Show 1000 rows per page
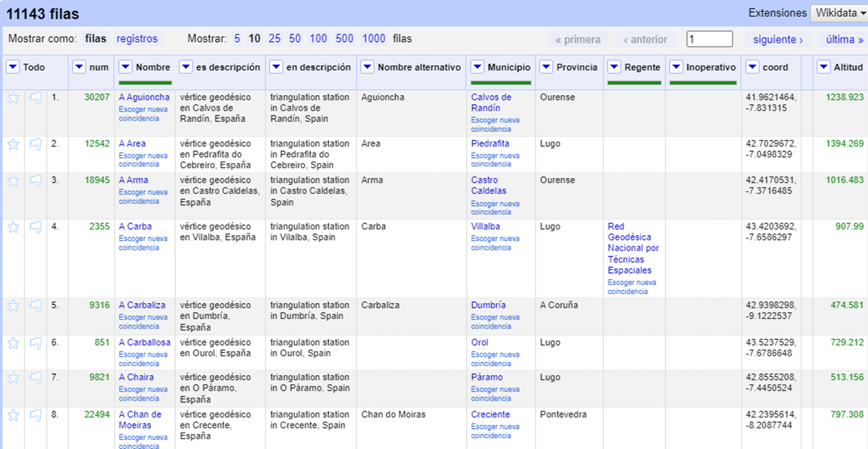The width and height of the screenshot is (868, 449). [x=373, y=39]
